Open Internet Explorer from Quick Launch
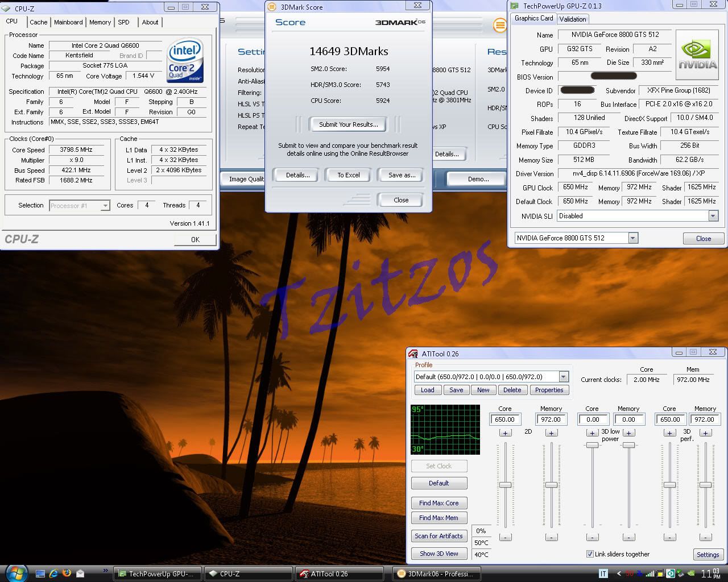The width and height of the screenshot is (728, 582). tap(53, 573)
